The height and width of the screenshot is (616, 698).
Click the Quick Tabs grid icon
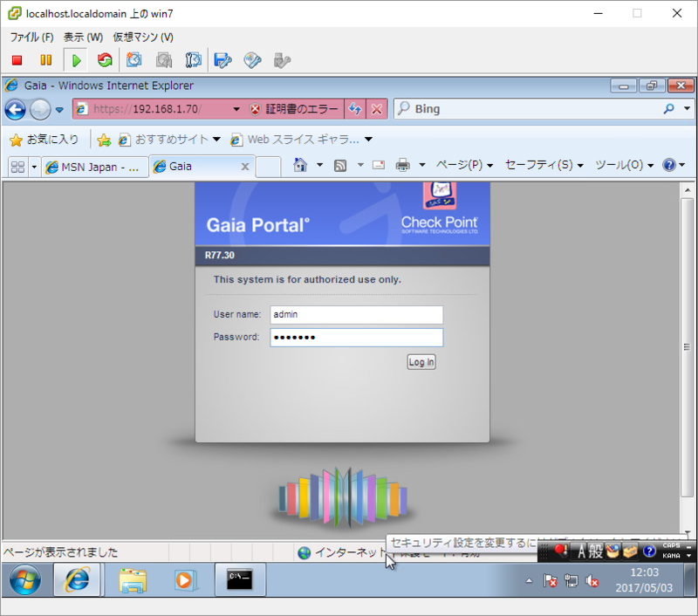[x=17, y=167]
